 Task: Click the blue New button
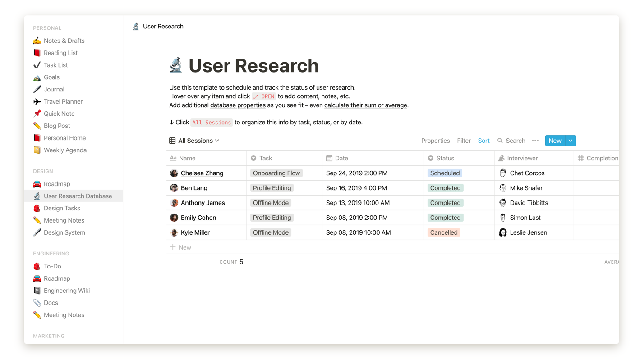(555, 141)
